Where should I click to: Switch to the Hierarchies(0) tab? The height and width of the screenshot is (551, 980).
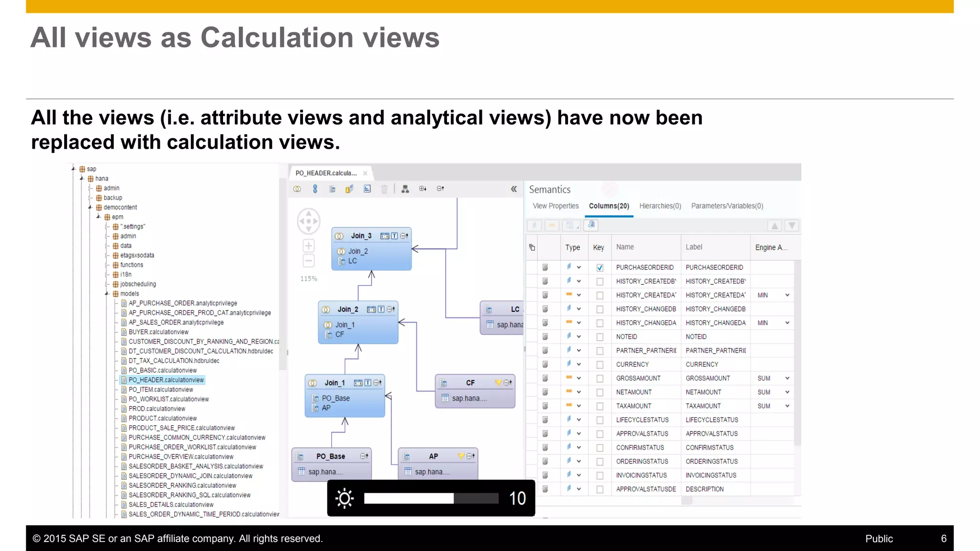point(660,206)
